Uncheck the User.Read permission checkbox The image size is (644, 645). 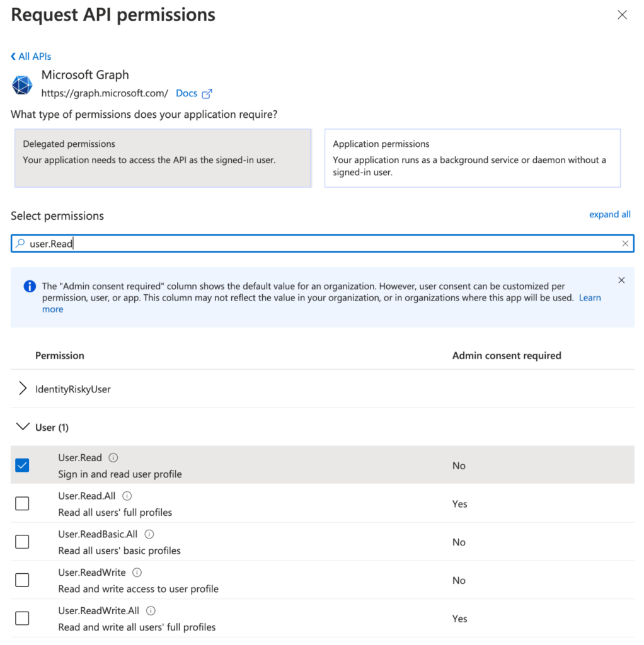click(x=22, y=465)
